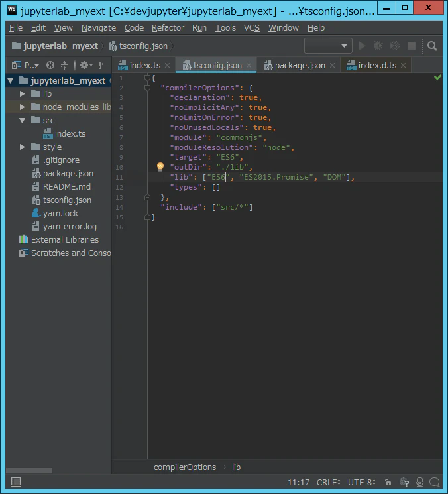Click the Collapse All project tree icon
The height and width of the screenshot is (494, 448).
click(x=64, y=65)
